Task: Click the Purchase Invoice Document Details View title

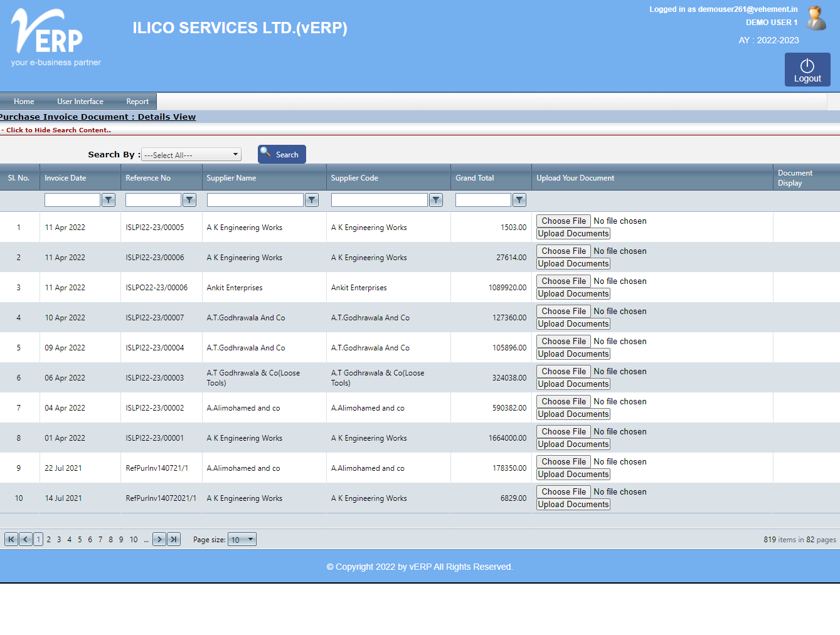Action: pos(98,117)
